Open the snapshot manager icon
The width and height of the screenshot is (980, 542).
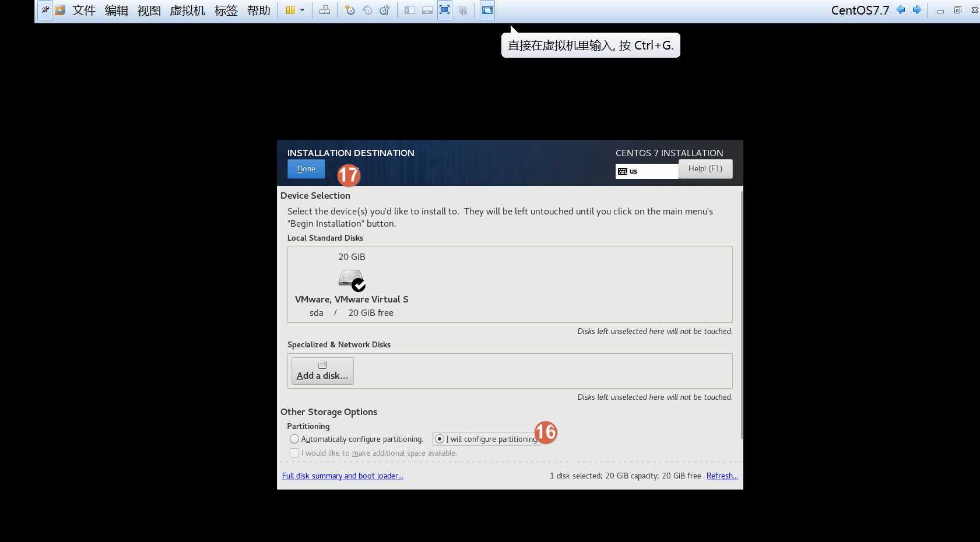click(385, 10)
